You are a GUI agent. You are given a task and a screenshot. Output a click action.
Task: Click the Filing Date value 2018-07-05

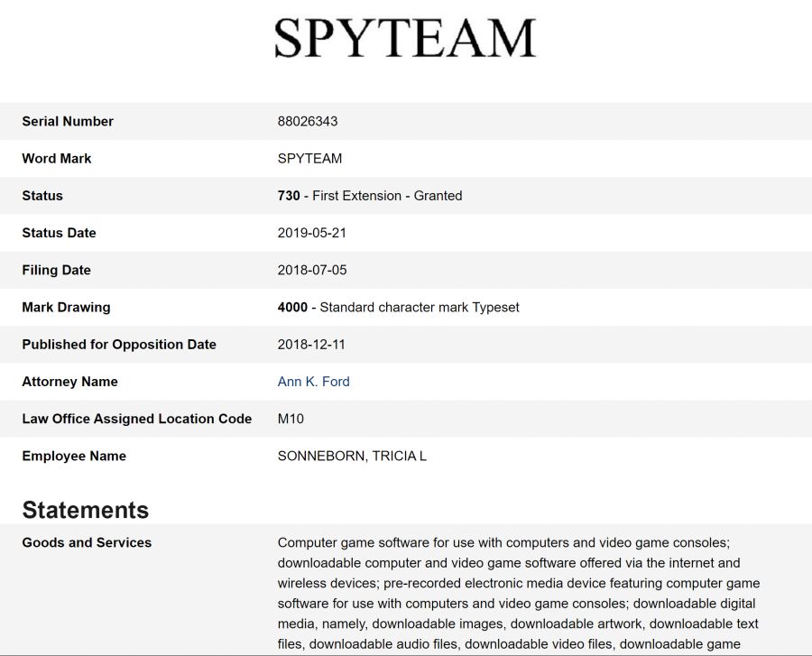point(312,271)
